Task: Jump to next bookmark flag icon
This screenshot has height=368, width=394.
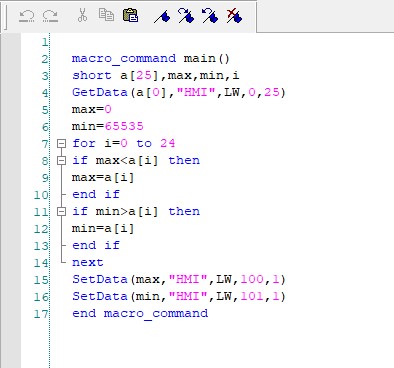Action: [186, 15]
